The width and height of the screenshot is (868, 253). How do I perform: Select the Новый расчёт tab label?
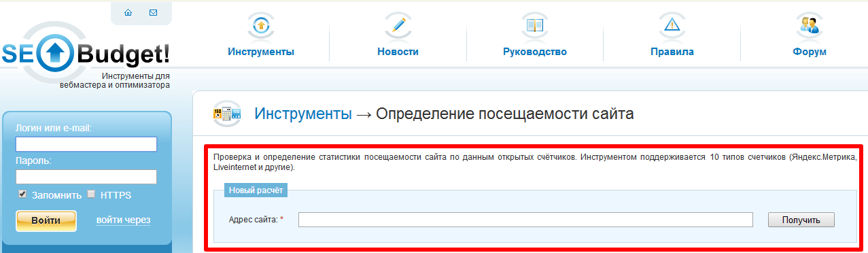coord(256,190)
